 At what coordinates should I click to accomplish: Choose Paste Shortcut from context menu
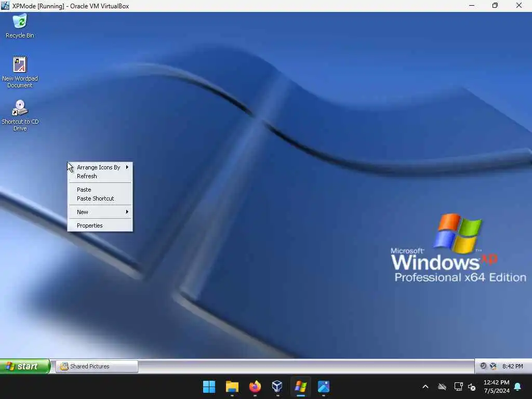(x=100, y=198)
